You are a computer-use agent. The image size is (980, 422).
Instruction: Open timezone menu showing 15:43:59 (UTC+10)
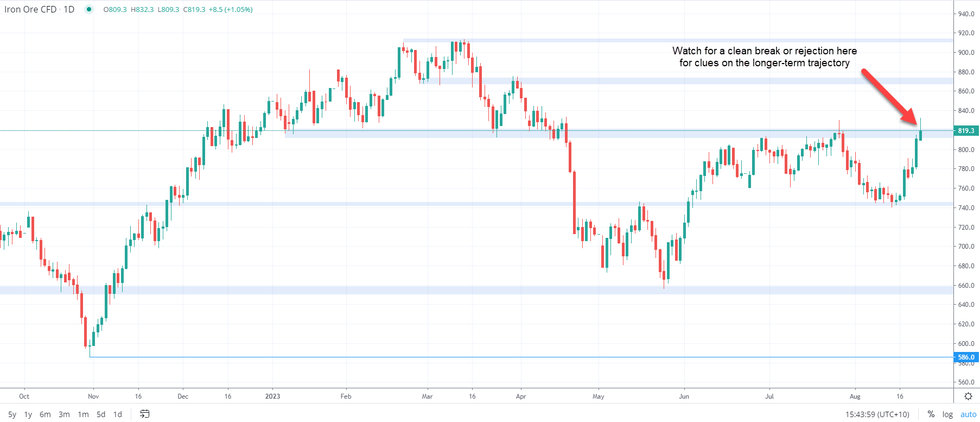[877, 414]
